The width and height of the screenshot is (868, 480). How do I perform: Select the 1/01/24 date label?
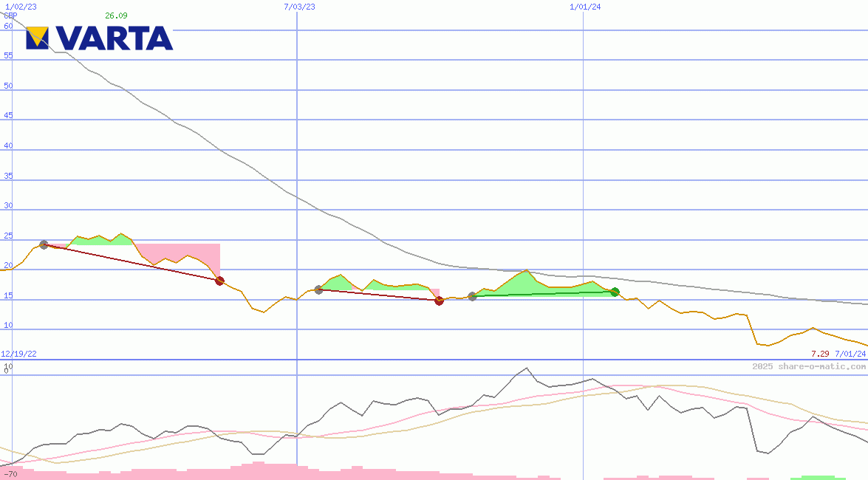point(585,7)
